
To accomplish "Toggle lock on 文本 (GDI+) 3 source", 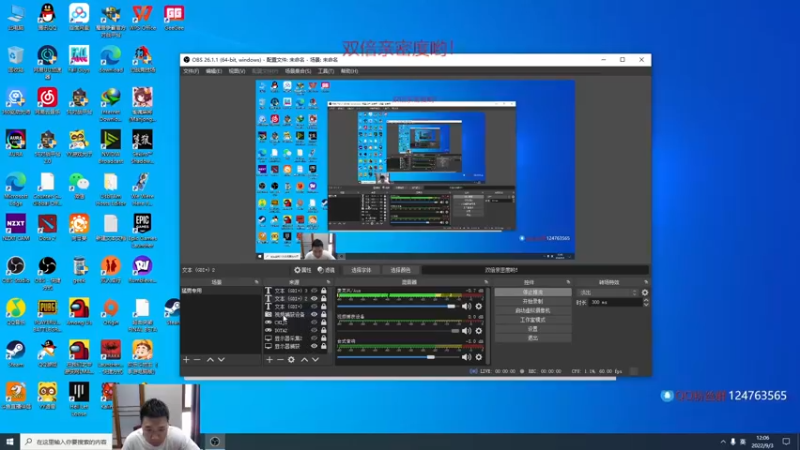I will (323, 291).
